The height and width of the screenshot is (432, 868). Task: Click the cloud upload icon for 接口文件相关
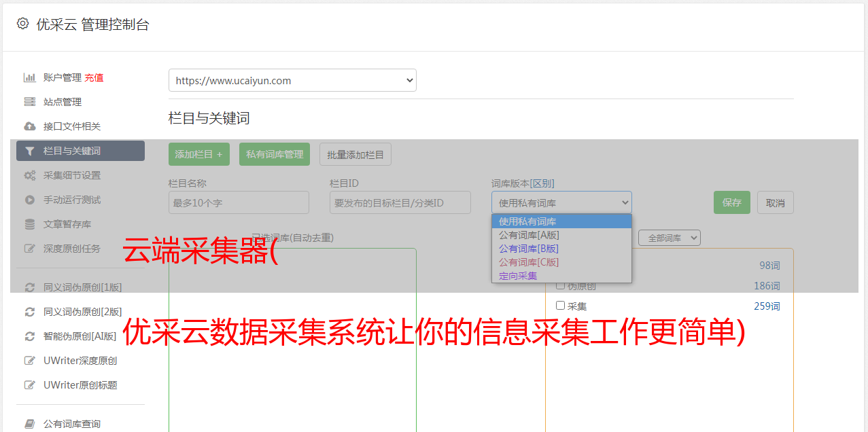29,126
